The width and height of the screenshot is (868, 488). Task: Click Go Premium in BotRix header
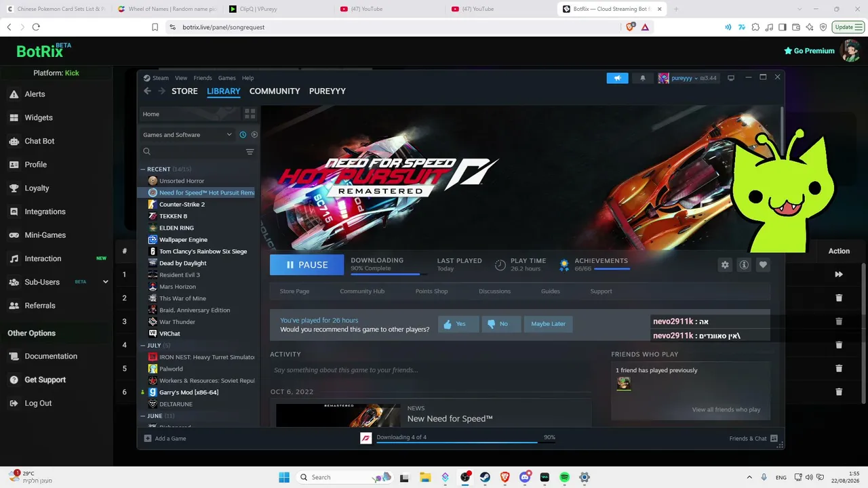809,51
